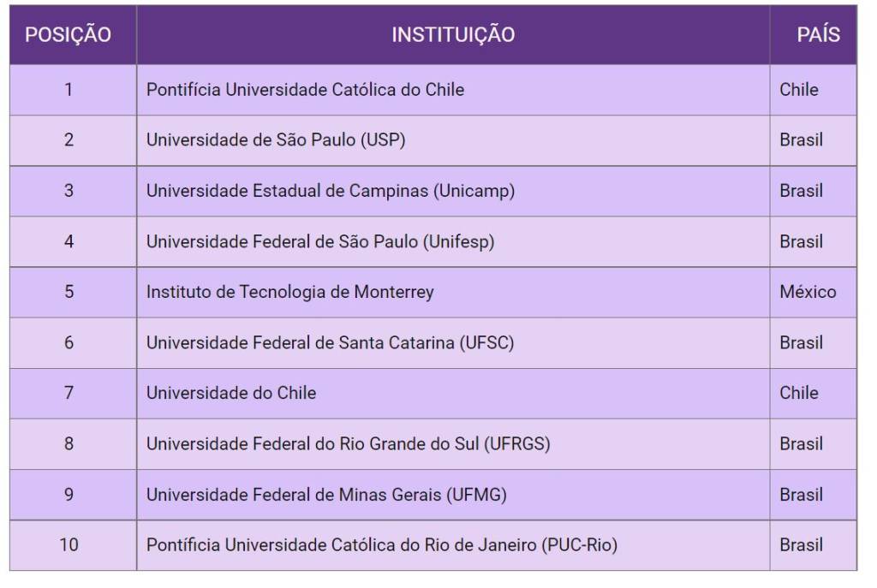Click the PAÍS column header
877x588 pixels.
point(818,35)
